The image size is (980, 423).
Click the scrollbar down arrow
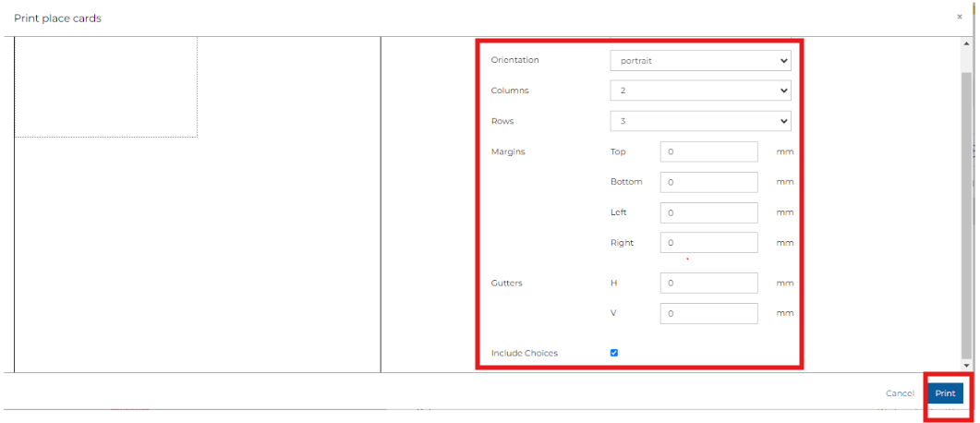tap(966, 366)
